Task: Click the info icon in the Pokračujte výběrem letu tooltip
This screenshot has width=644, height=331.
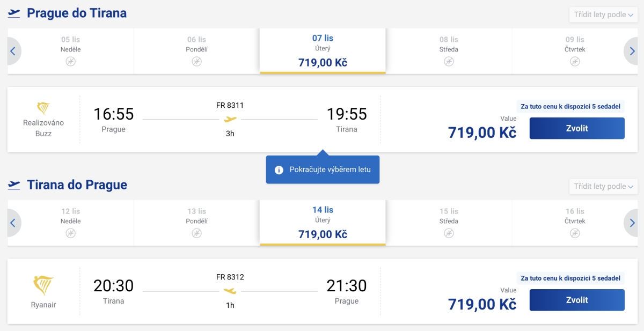Action: pos(279,170)
